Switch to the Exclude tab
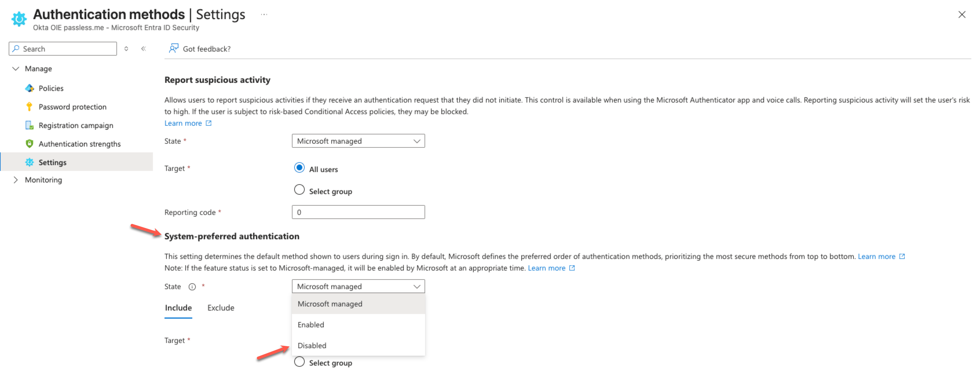980x387 pixels. pyautogui.click(x=221, y=308)
